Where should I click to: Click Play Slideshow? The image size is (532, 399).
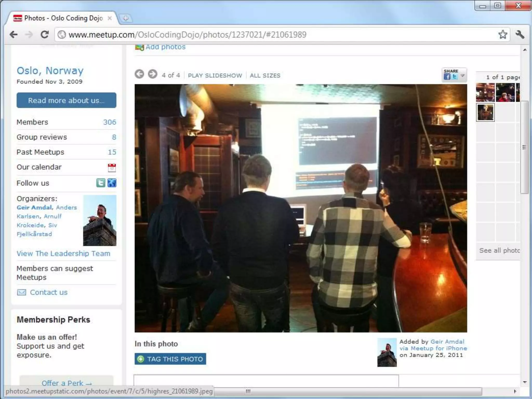[x=215, y=76]
